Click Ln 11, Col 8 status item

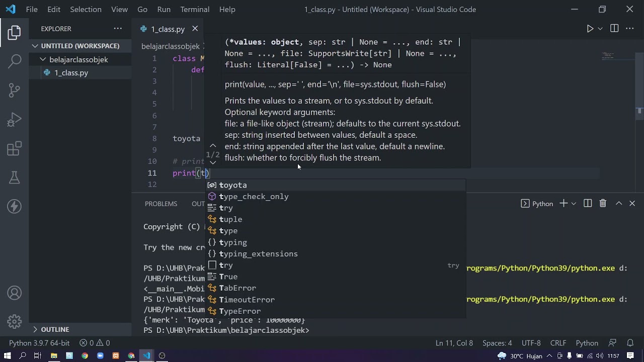pos(454,343)
